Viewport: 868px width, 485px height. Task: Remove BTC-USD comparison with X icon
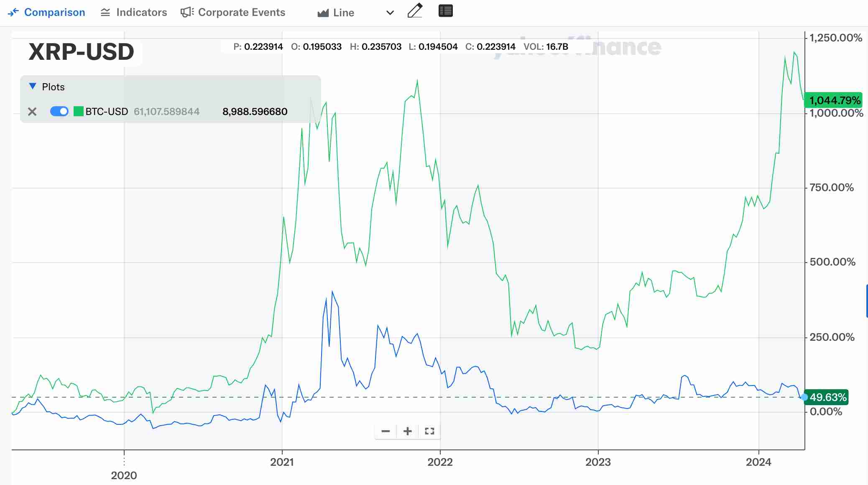32,112
